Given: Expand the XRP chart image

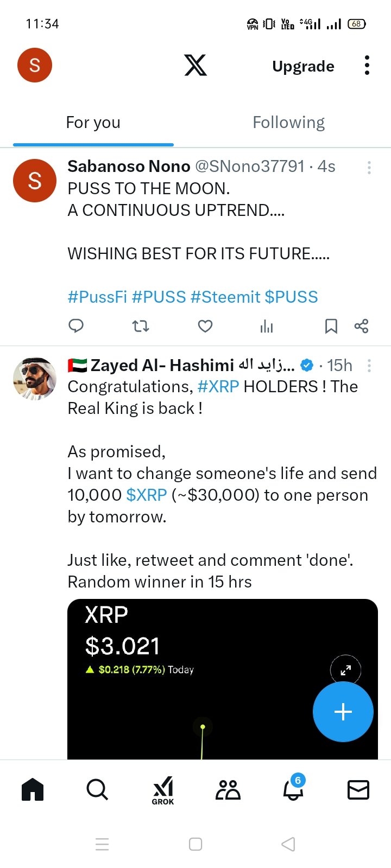Looking at the screenshot, I should pos(345,671).
